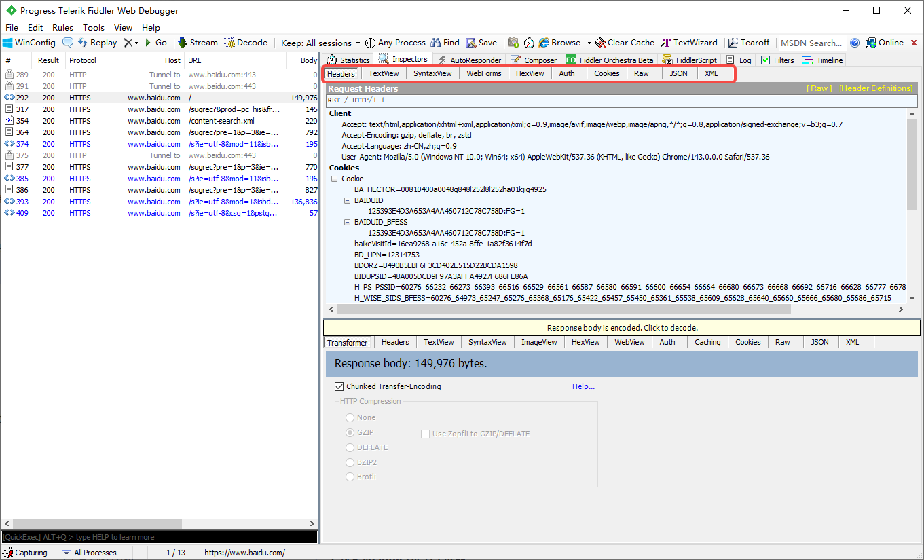
Task: Open the FiddlerScript tab
Action: pyautogui.click(x=690, y=60)
